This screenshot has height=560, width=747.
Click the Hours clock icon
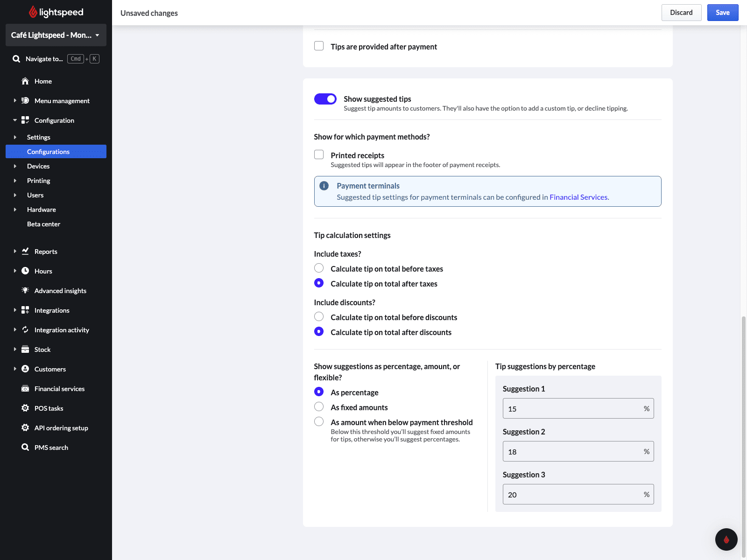click(x=25, y=271)
